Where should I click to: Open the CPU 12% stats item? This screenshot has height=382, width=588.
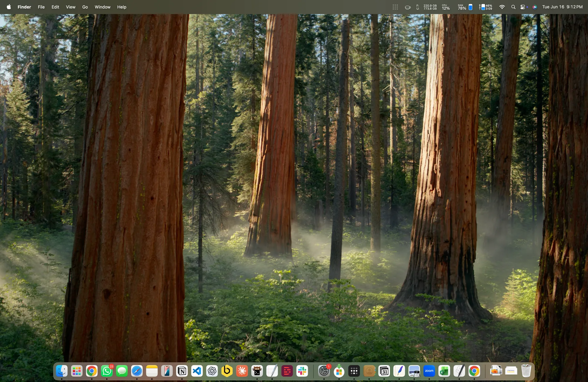[446, 7]
